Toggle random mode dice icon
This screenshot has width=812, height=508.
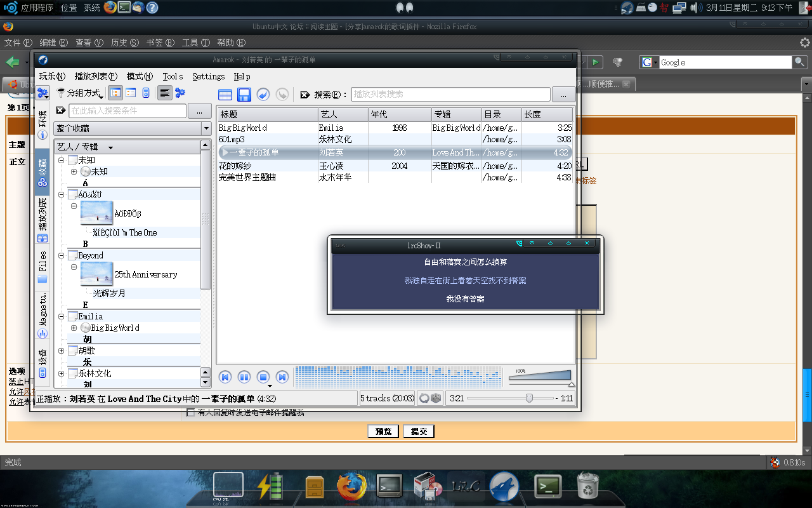(x=436, y=398)
